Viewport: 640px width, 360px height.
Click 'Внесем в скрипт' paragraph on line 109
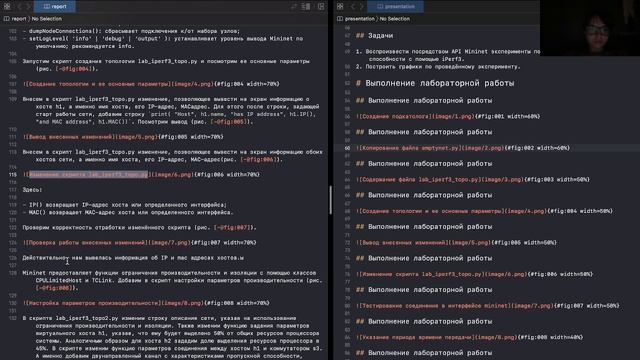(171, 110)
